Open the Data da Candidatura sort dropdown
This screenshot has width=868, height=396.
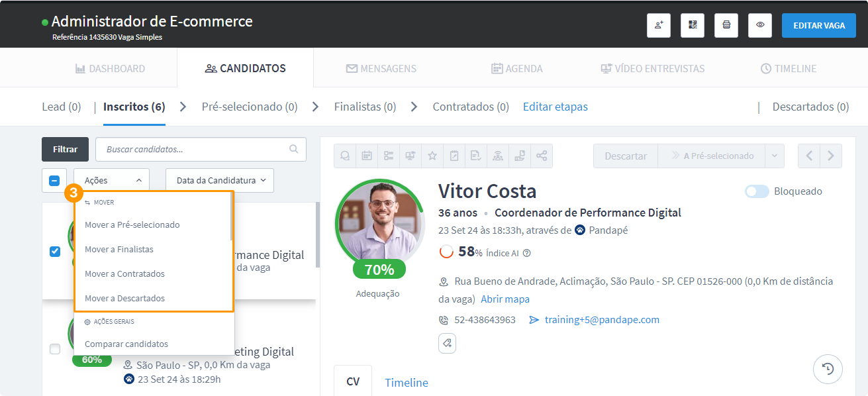click(219, 180)
